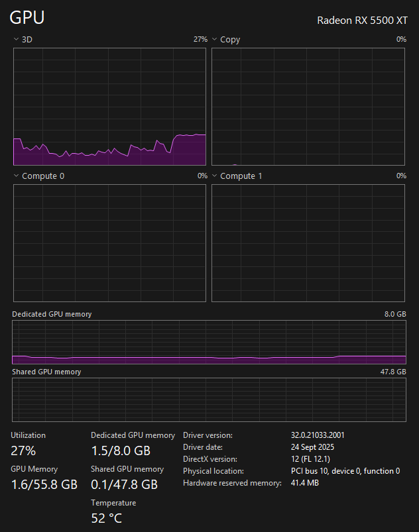
Task: Click the 27% value above the 3D graph
Action: (x=200, y=39)
